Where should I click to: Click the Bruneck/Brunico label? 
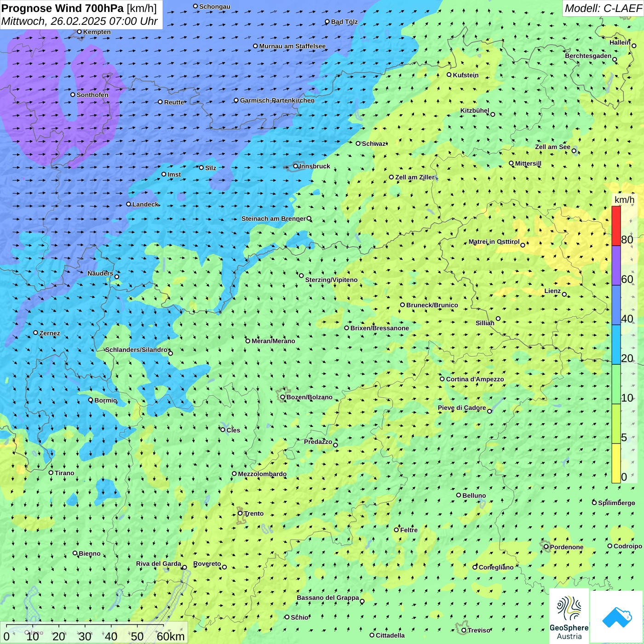coord(432,305)
